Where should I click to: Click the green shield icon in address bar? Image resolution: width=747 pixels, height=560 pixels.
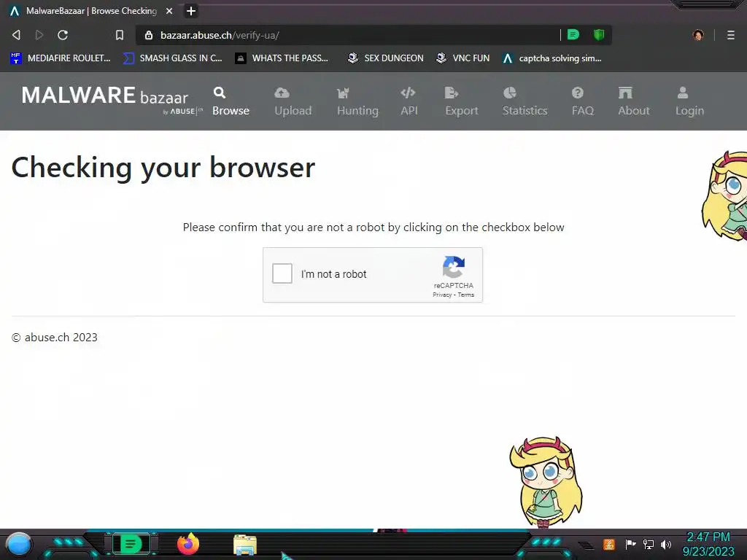click(599, 34)
